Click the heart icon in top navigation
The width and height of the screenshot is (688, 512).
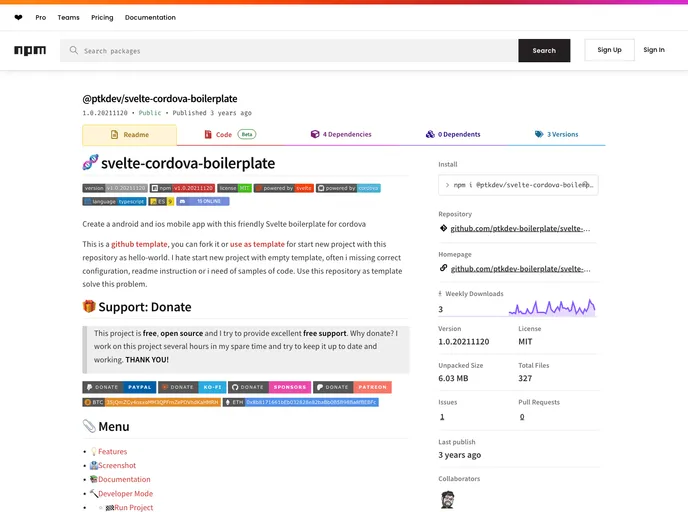pyautogui.click(x=18, y=18)
